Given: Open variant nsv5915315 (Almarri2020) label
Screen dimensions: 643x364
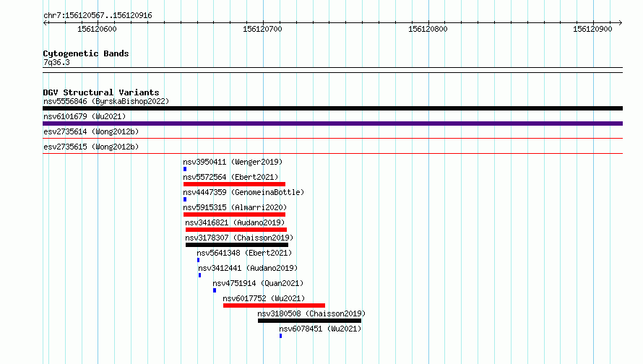Looking at the screenshot, I should click(235, 207).
